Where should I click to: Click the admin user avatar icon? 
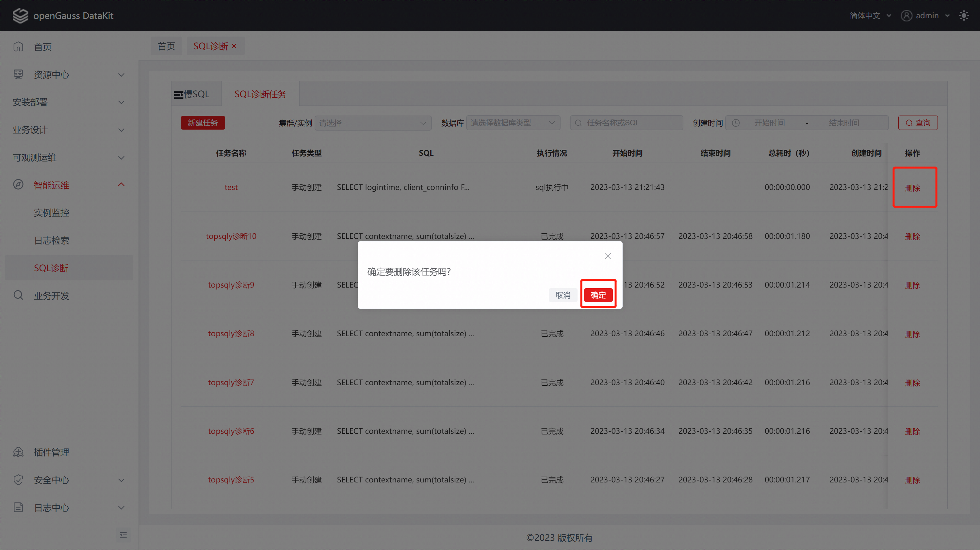tap(906, 16)
